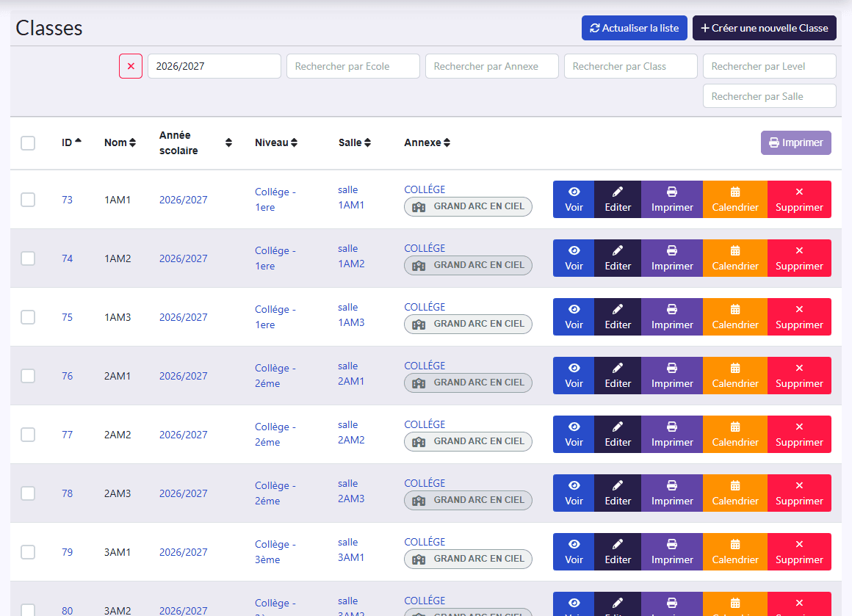The width and height of the screenshot is (852, 616).
Task: Focus the school year filter field showing 2026/2027
Action: pos(214,66)
